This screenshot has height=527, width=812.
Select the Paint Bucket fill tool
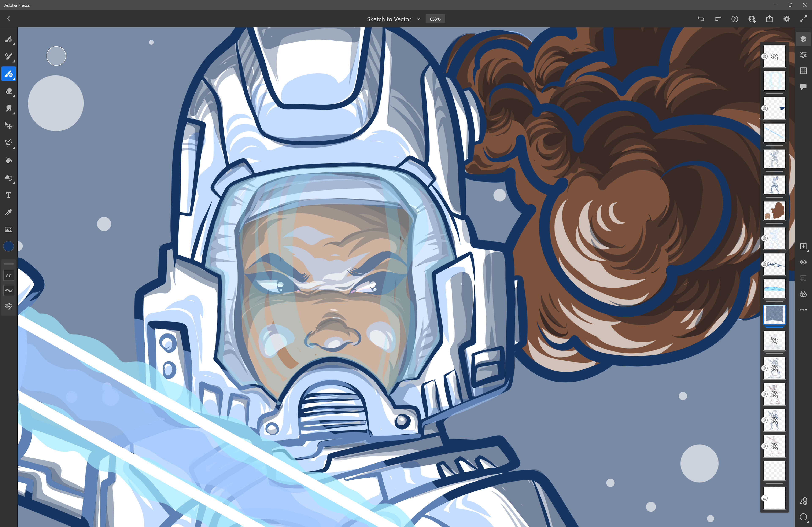pyautogui.click(x=8, y=160)
